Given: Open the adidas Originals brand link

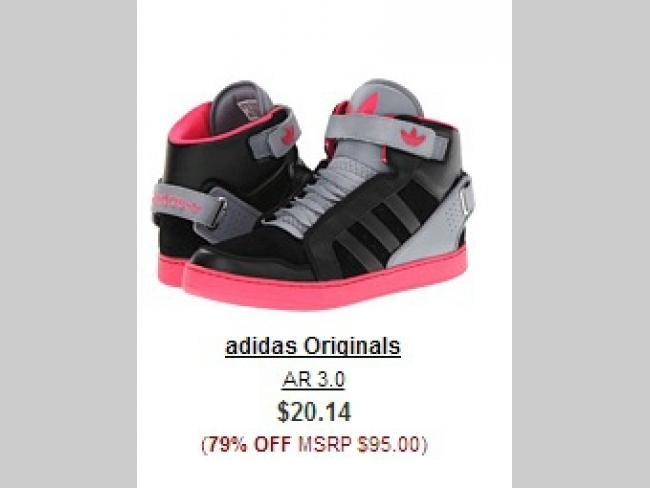Looking at the screenshot, I should [x=313, y=347].
